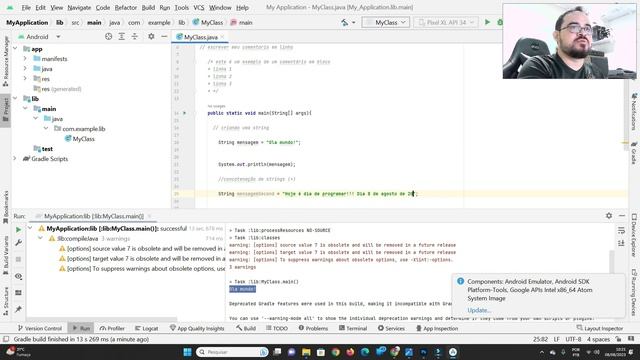Screen dimensions: 640x360
Task: Open the Version Control tool window
Action: pyautogui.click(x=40, y=328)
